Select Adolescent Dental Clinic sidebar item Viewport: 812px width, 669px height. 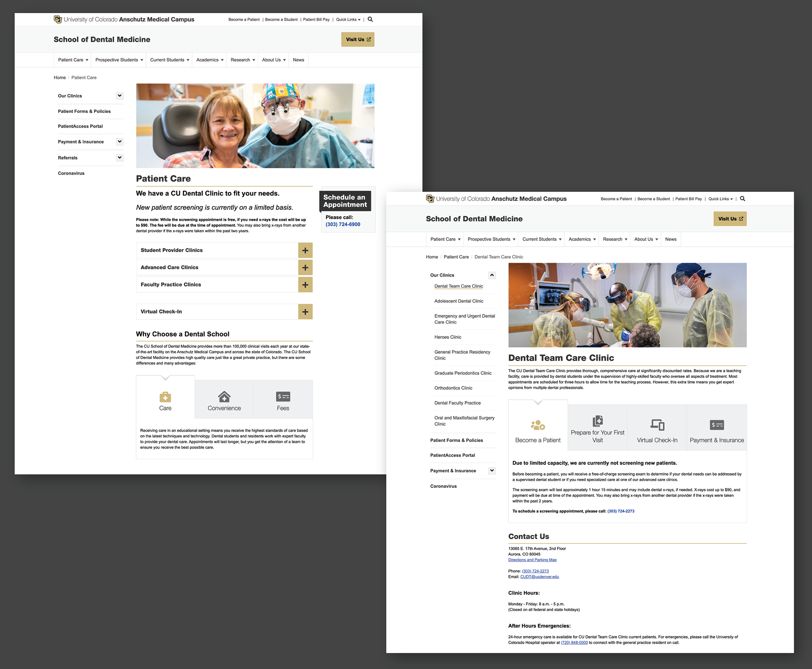[x=459, y=301]
